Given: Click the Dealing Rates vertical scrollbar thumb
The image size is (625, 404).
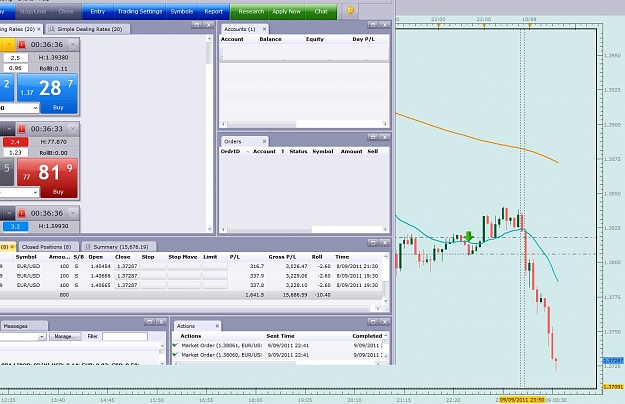Looking at the screenshot, I should point(209,53).
